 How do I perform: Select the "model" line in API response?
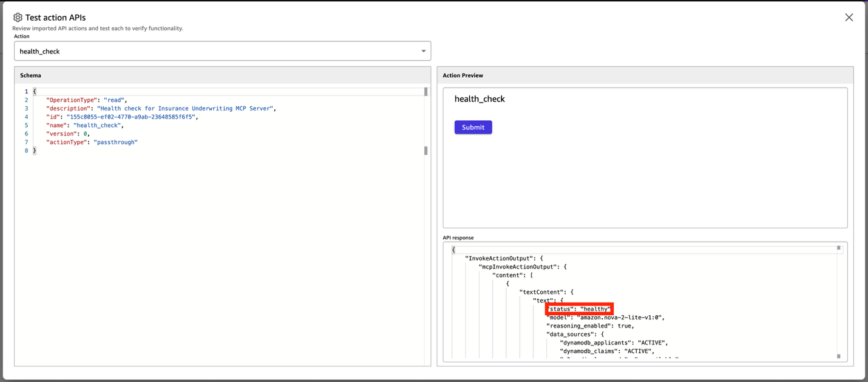[x=605, y=318]
